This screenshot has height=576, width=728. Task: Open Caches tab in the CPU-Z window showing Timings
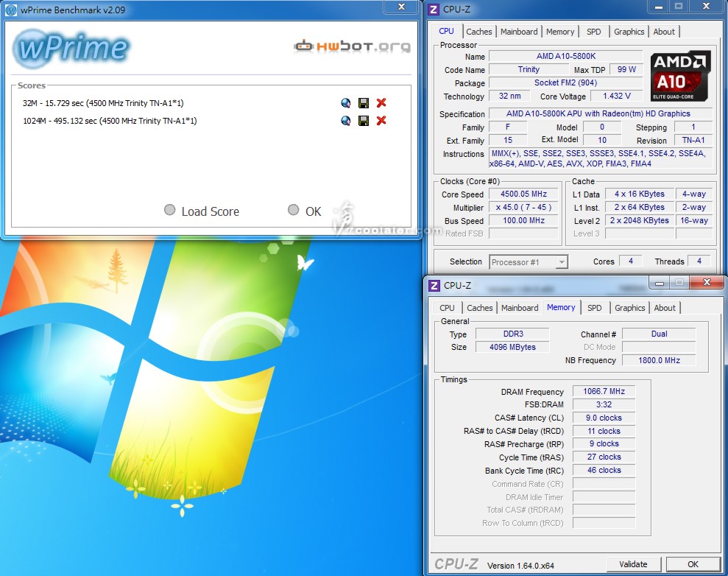(480, 308)
